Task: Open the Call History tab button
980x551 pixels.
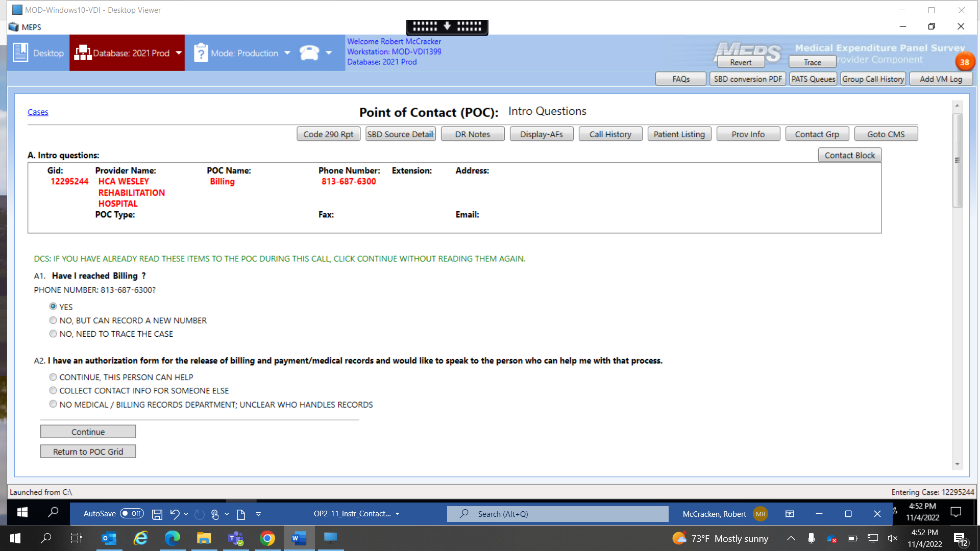Action: [x=610, y=134]
